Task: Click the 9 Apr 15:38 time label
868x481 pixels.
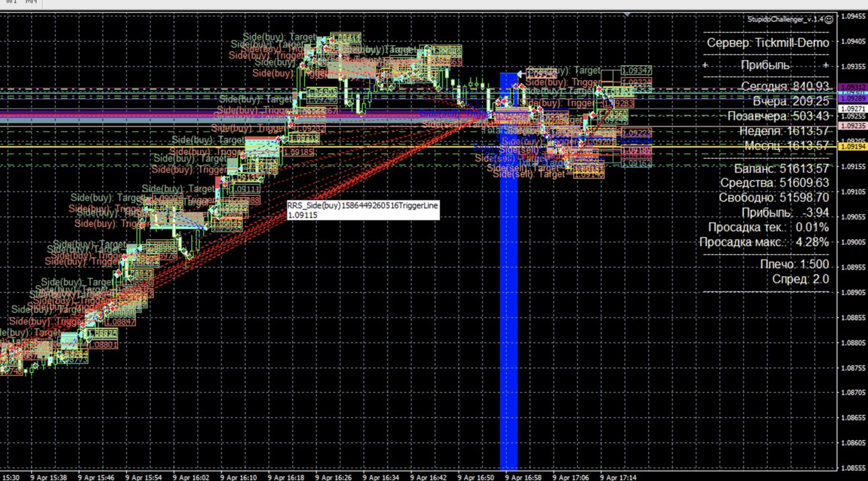Action: [x=48, y=477]
